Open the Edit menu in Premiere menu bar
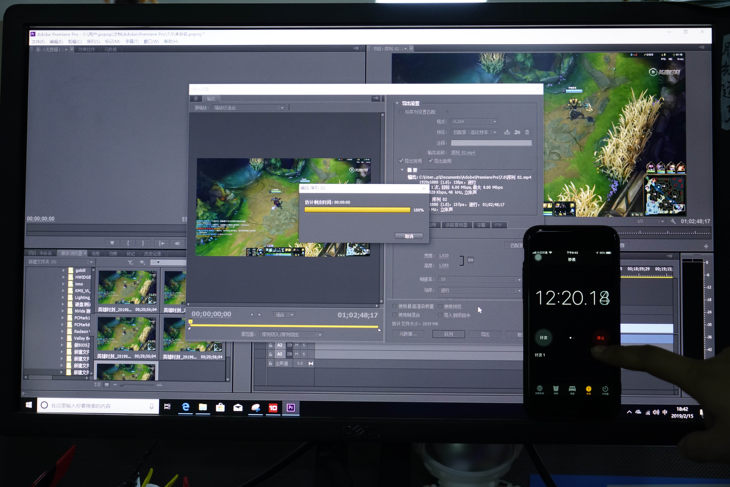The width and height of the screenshot is (730, 487). (x=56, y=41)
